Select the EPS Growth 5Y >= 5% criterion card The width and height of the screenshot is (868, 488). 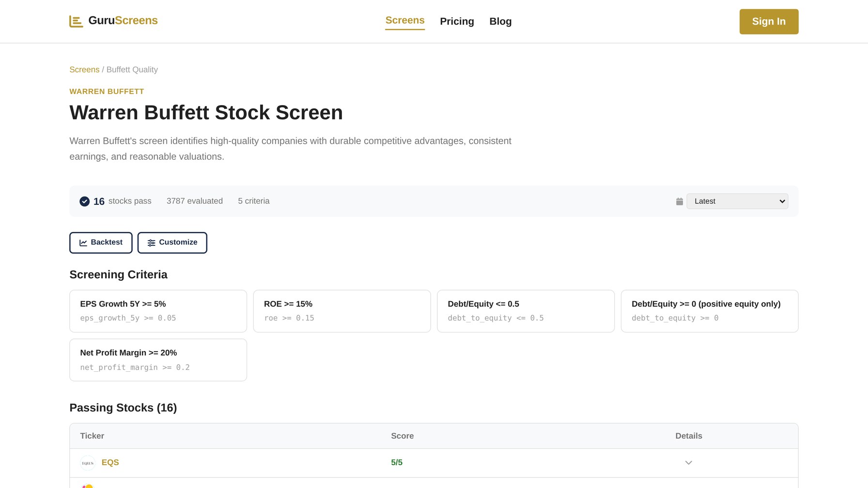(158, 311)
